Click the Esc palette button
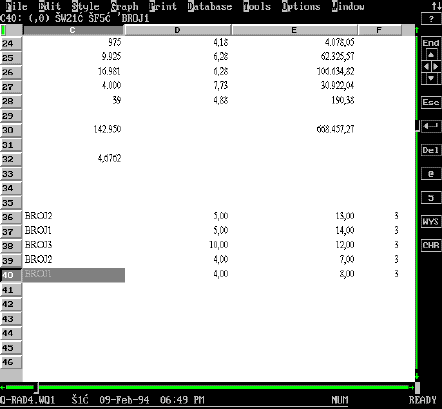The image size is (442, 409). 431,102
